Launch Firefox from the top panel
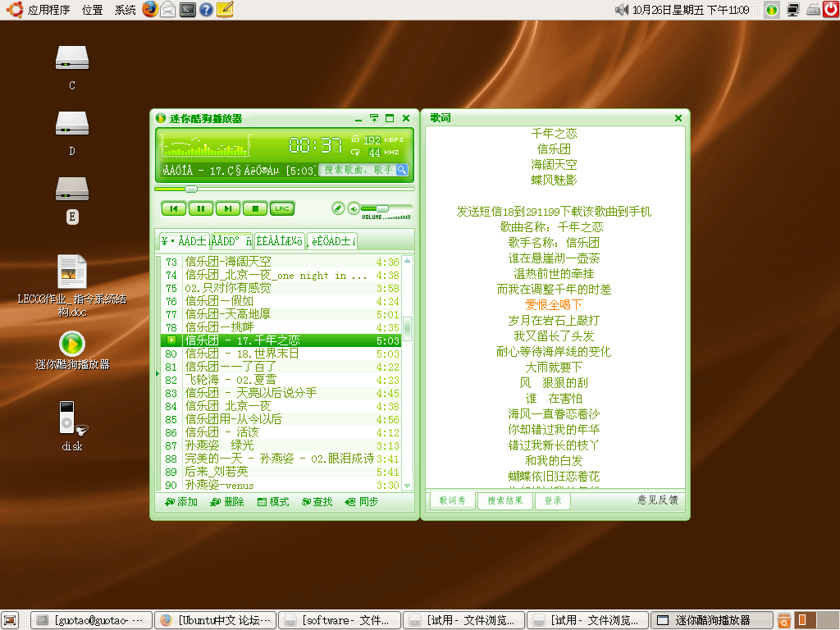The width and height of the screenshot is (840, 630). point(151,9)
